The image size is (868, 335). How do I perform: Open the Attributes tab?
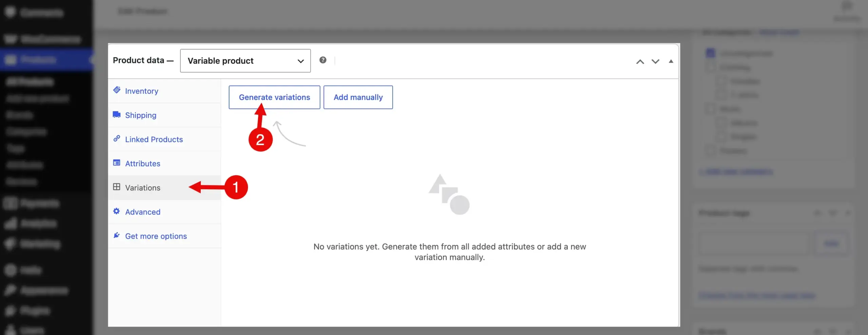(x=164, y=163)
